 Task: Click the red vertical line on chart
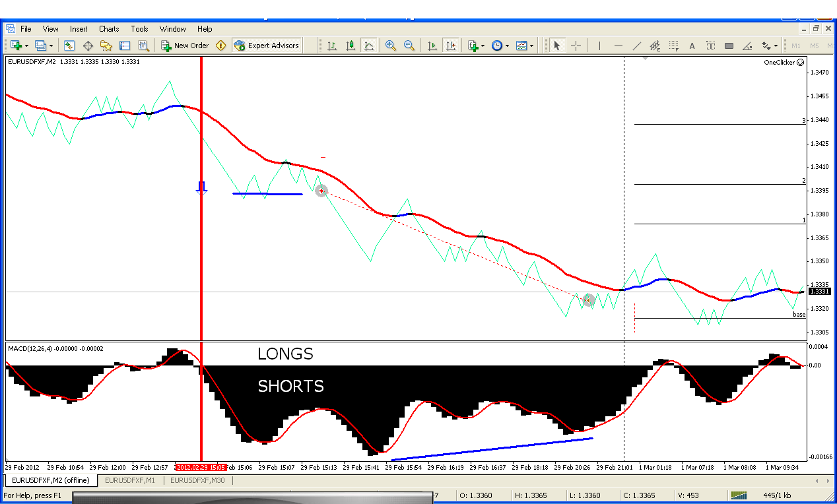click(x=201, y=264)
